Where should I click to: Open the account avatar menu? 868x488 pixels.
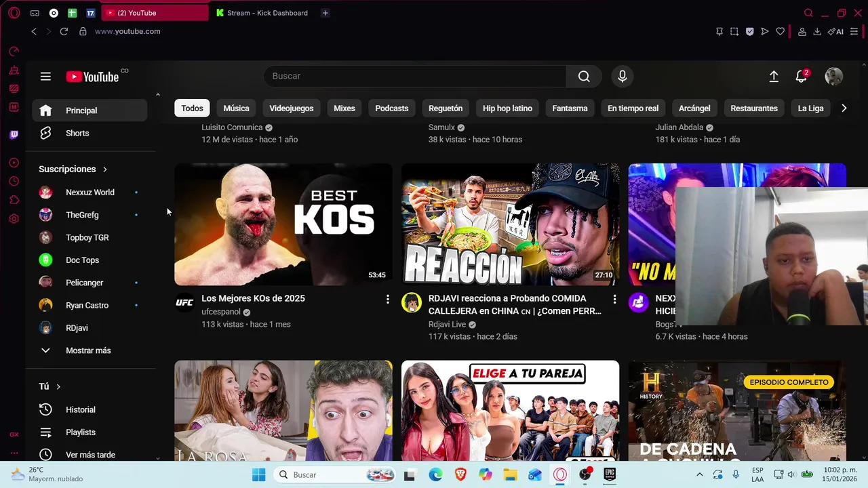tap(833, 77)
